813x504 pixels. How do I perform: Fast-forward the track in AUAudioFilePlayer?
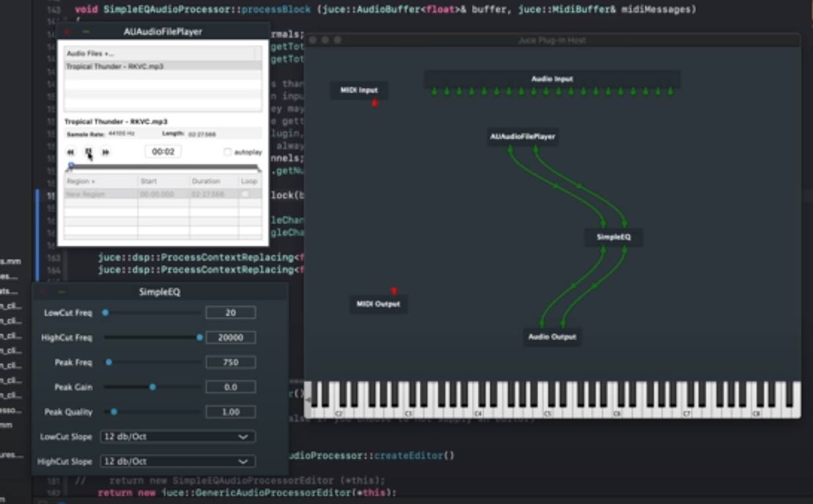coord(105,152)
